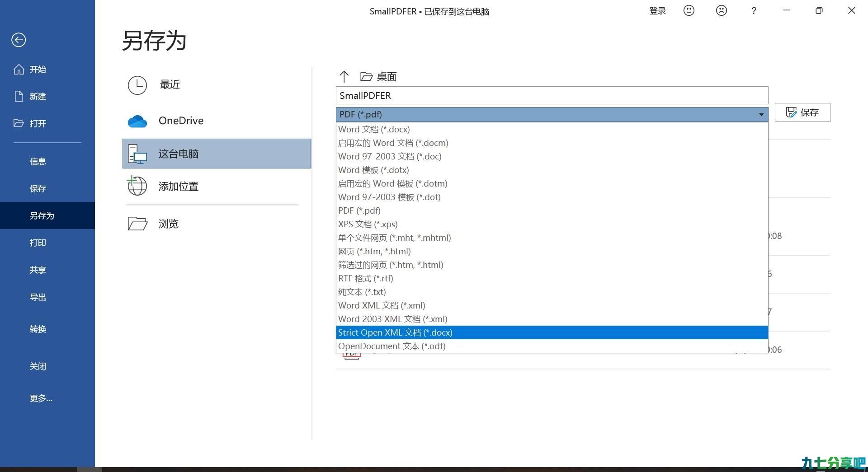Collapse the file type dropdown arrow
Viewport: 868px width, 472px height.
tap(761, 115)
